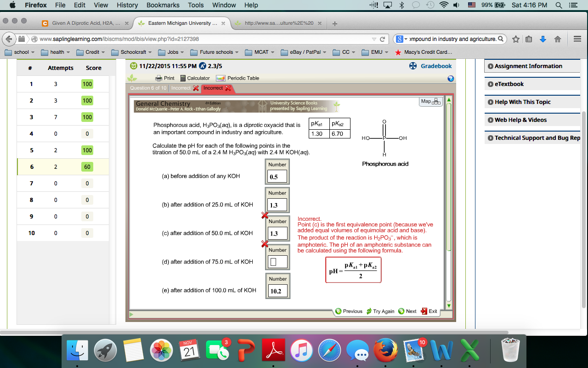Expand Technical Support and Bug Report panel
The image size is (588, 368).
tap(532, 138)
